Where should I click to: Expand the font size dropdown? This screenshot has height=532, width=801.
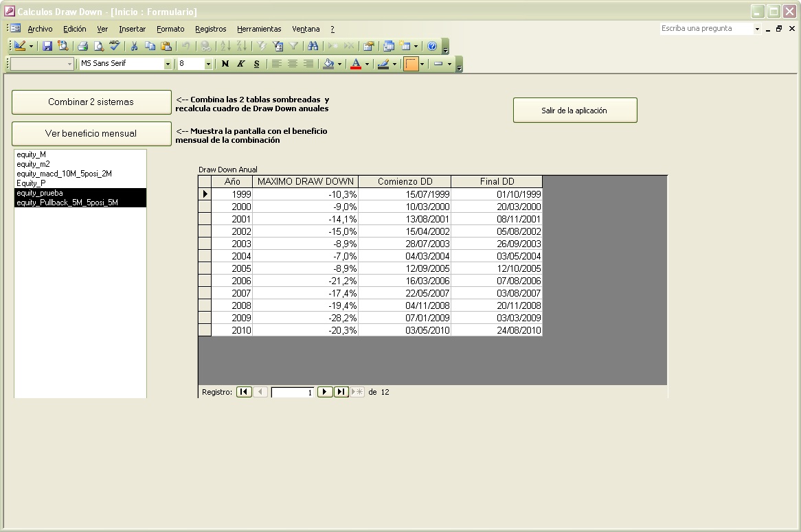tap(208, 64)
